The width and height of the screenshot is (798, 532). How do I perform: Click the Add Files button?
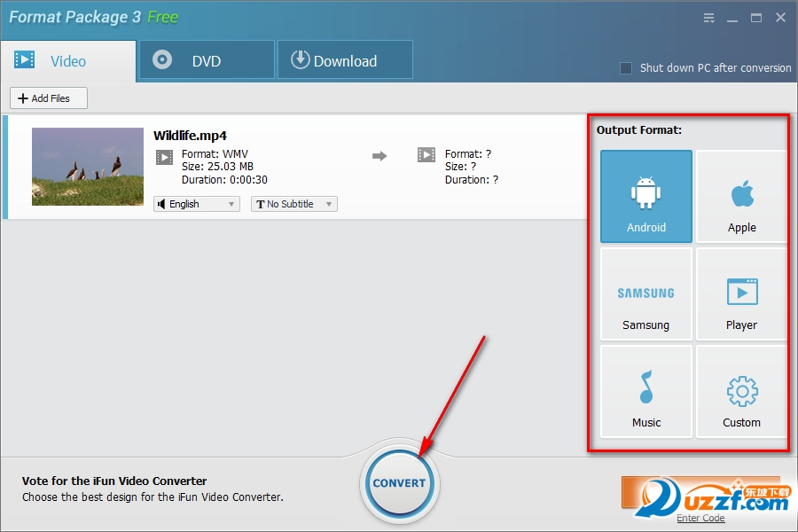pyautogui.click(x=49, y=98)
